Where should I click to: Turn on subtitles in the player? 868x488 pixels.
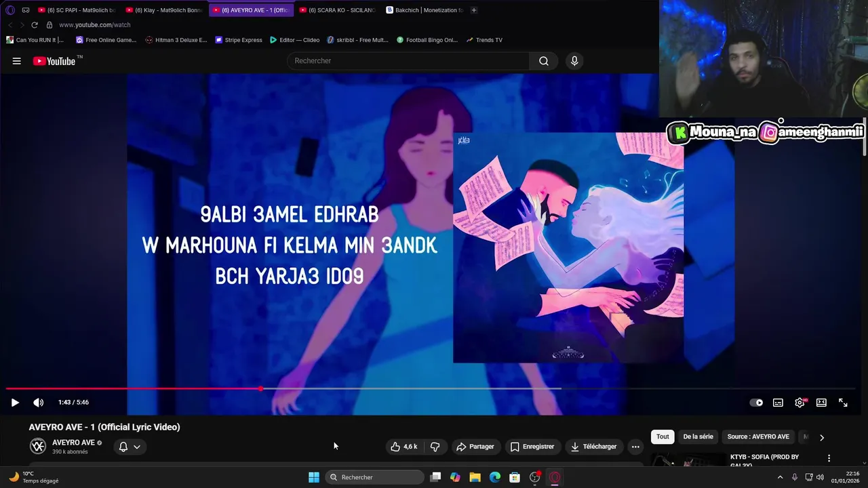[778, 403]
